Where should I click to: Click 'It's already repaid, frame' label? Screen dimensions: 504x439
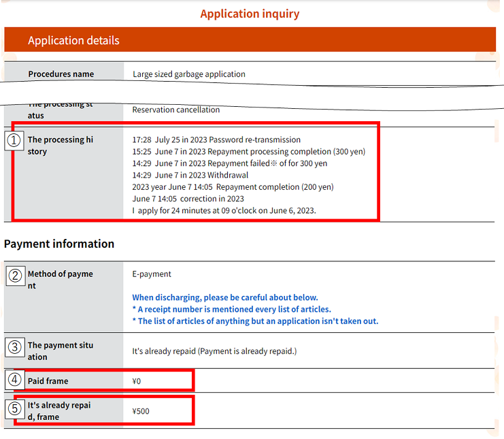(59, 411)
